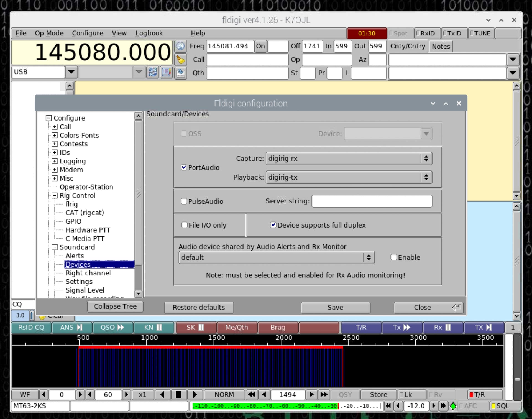Toggle the TxID button
This screenshot has height=419, width=532.
[x=454, y=33]
